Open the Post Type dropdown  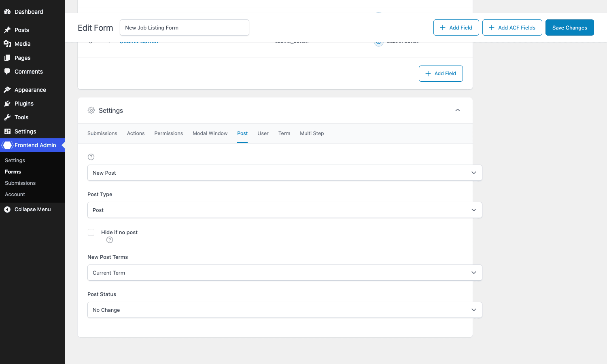pyautogui.click(x=285, y=210)
